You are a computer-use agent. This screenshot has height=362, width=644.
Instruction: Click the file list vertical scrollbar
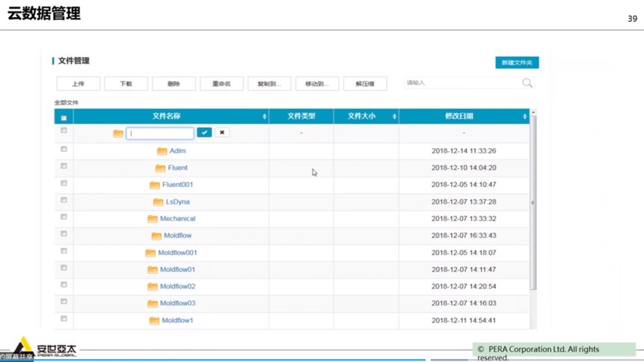(533, 202)
